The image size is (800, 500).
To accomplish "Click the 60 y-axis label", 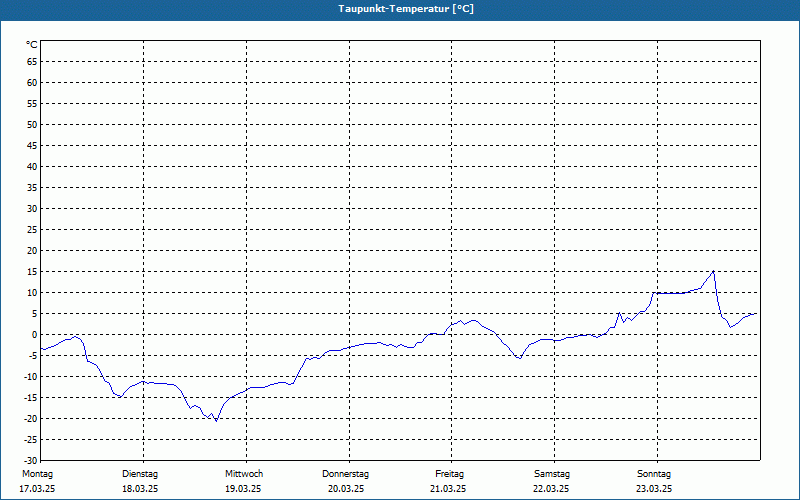I will tap(32, 83).
